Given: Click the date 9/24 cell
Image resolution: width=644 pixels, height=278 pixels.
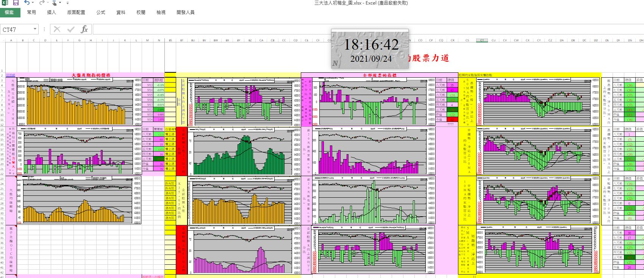Looking at the screenshot, I should pos(148,120).
